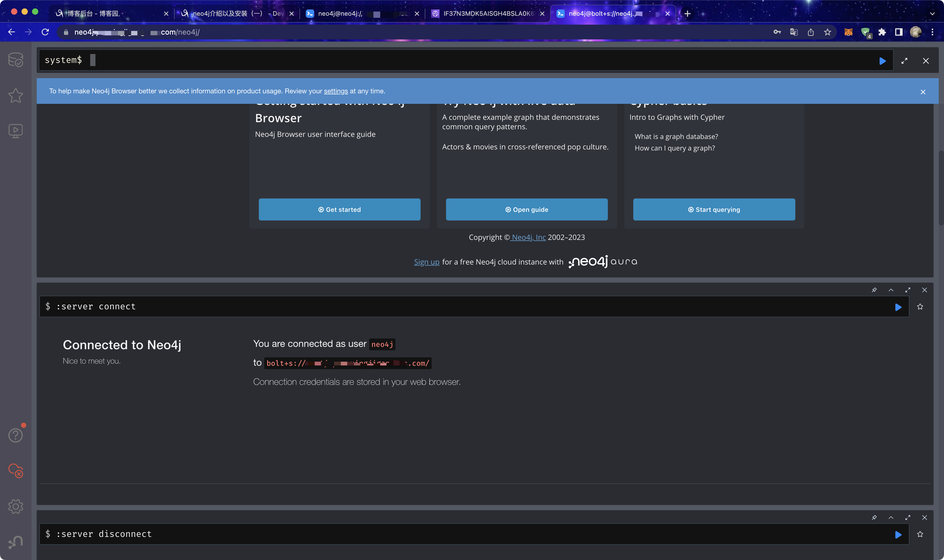The width and height of the screenshot is (944, 560).
Task: Click the Start querying button
Action: click(x=714, y=209)
